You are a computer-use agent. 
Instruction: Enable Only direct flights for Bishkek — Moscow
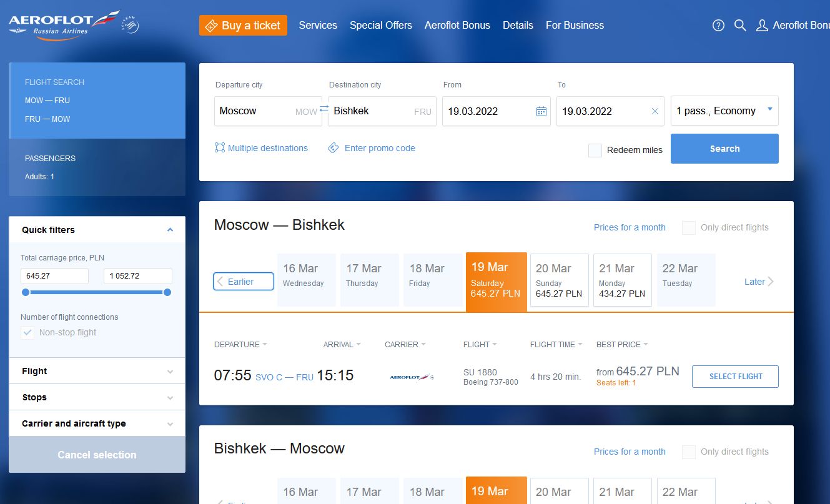(689, 452)
